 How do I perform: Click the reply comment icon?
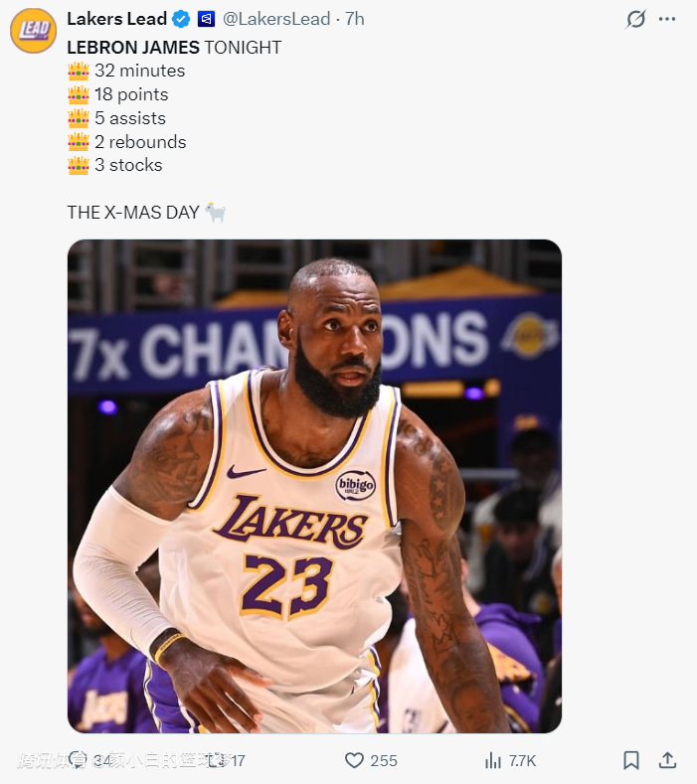tap(79, 760)
